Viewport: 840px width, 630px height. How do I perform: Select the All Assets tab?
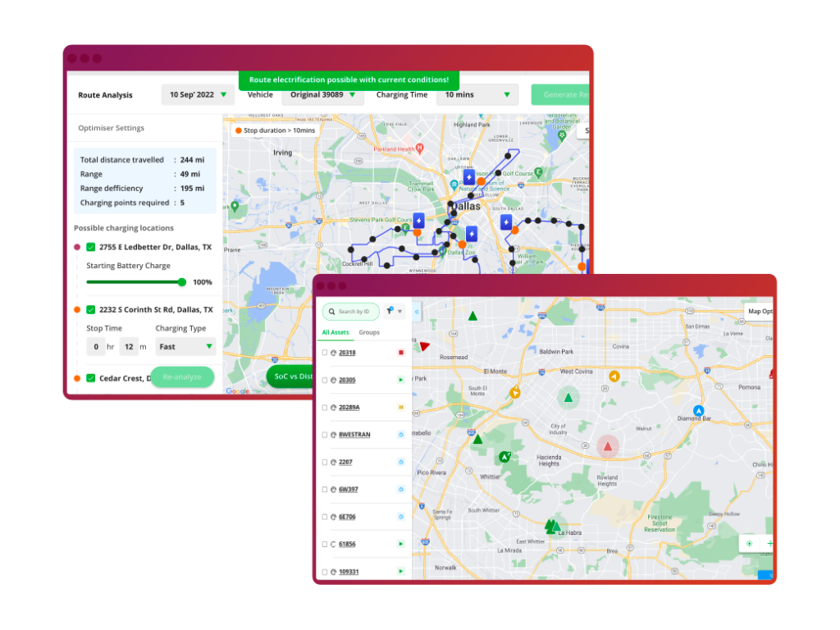pos(336,332)
